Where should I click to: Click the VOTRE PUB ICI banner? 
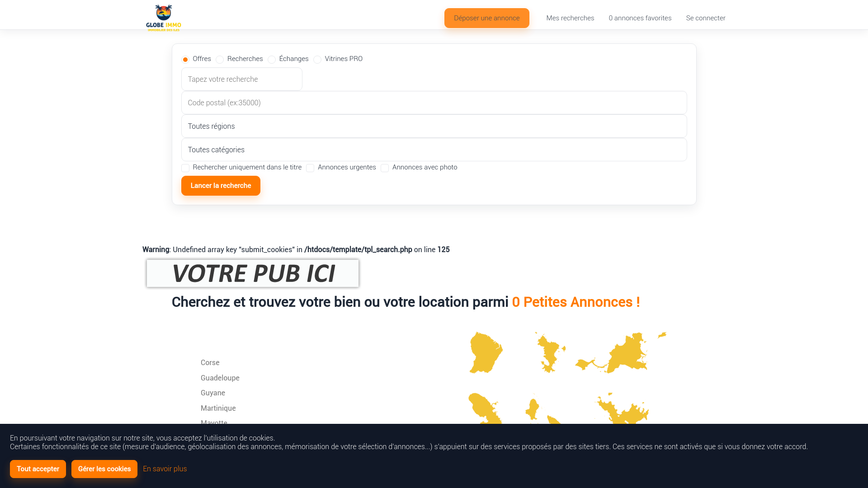pos(252,273)
